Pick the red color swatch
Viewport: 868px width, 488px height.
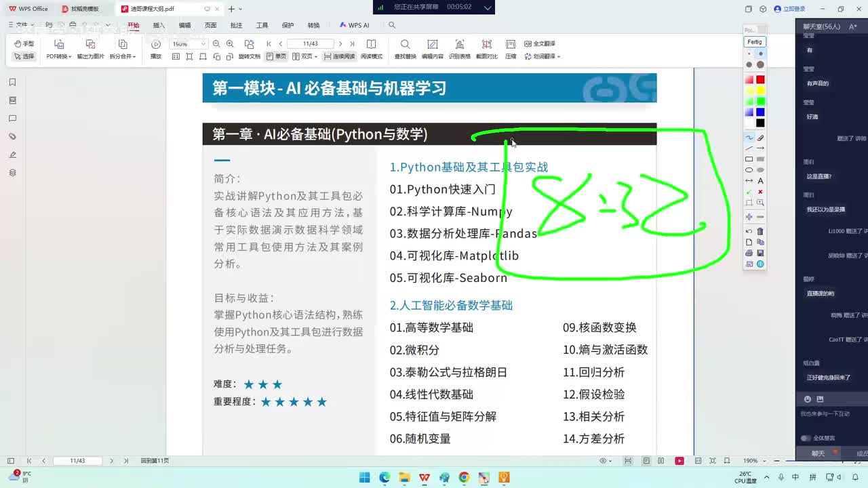point(760,79)
